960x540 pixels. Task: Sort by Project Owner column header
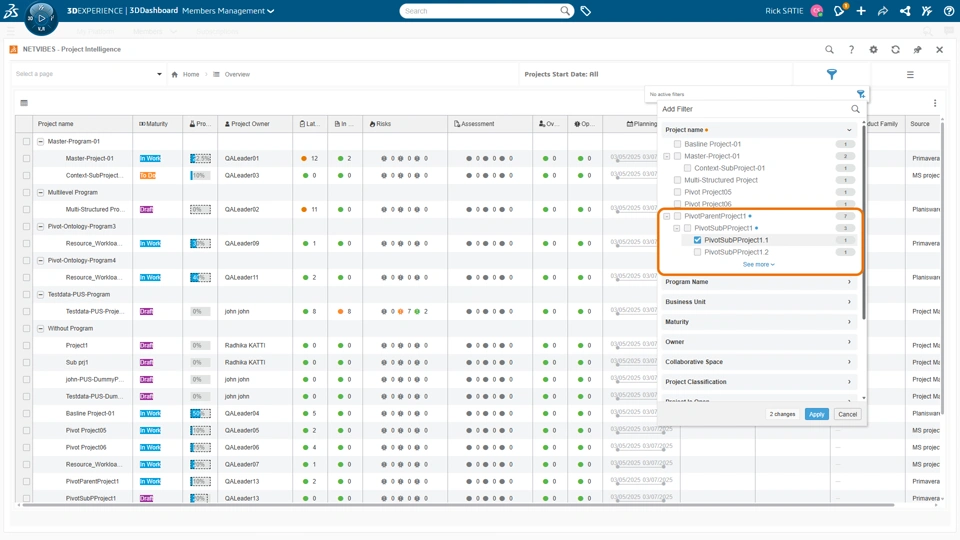click(254, 124)
